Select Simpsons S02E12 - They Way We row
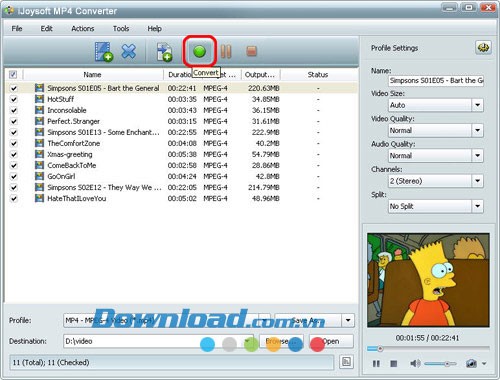Screen dimensions: 500x380 coord(182,187)
